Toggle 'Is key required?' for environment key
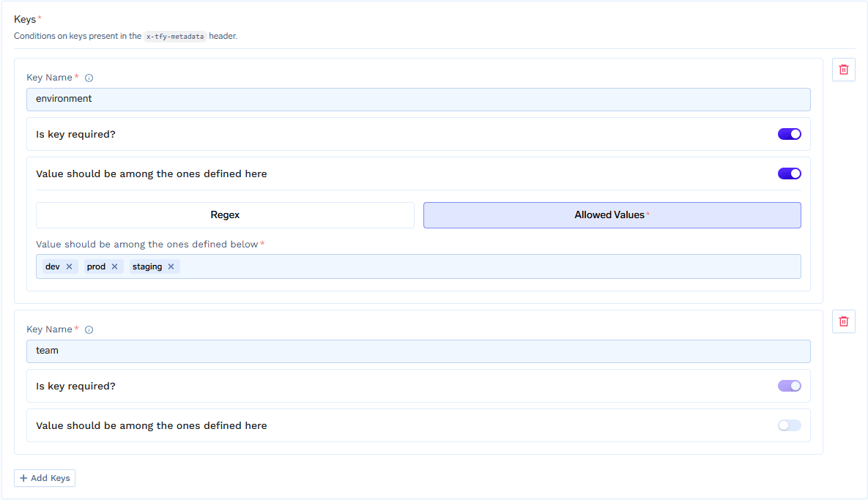868x500 pixels. [x=790, y=134]
